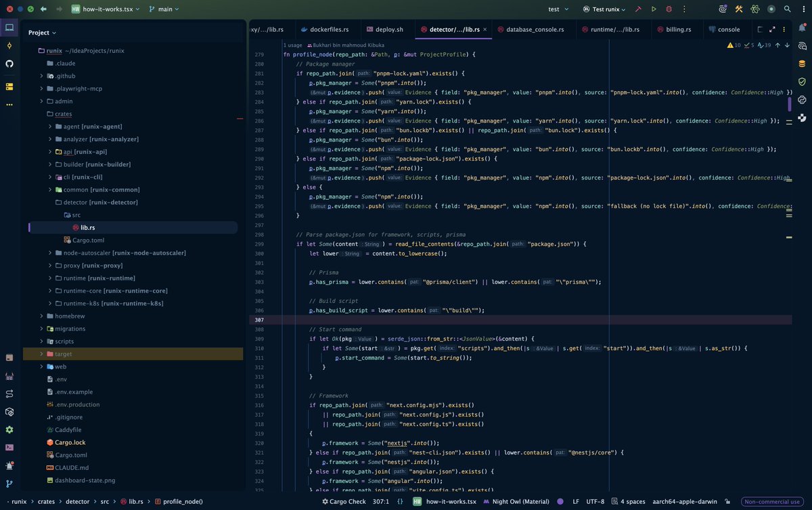Image resolution: width=812 pixels, height=510 pixels.
Task: Select CLAUDE.md in project tree
Action: [71, 467]
